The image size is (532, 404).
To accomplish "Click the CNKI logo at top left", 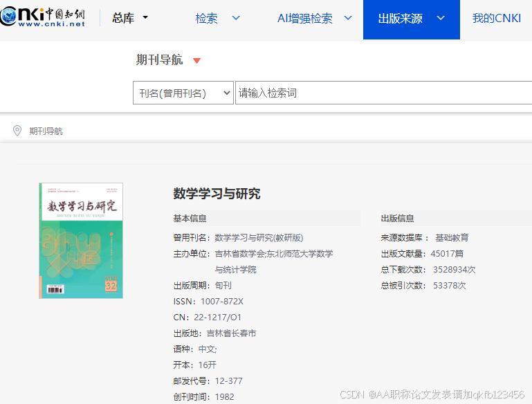I will [x=42, y=17].
